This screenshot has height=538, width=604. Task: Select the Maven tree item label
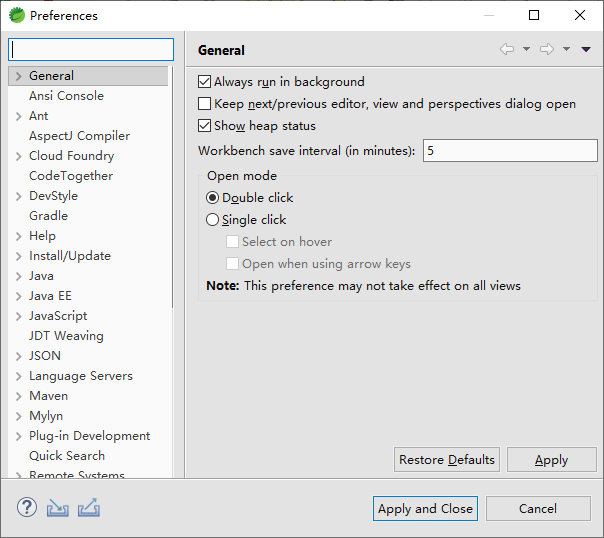click(x=49, y=396)
